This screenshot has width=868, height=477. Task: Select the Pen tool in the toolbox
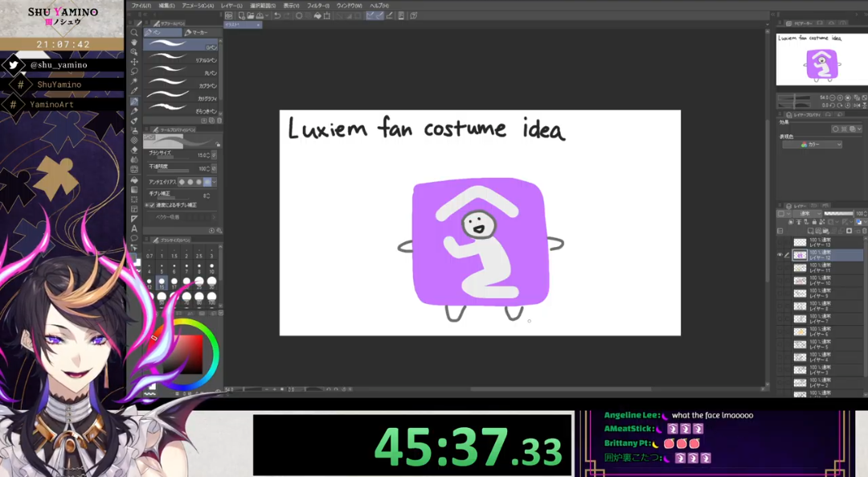point(134,101)
